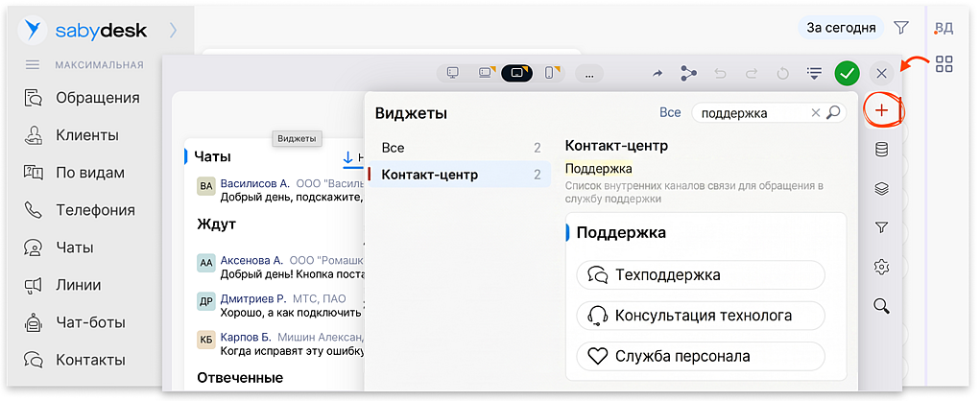Confirm changes with the green checkmark button
Image resolution: width=980 pixels, height=401 pixels.
tap(847, 74)
